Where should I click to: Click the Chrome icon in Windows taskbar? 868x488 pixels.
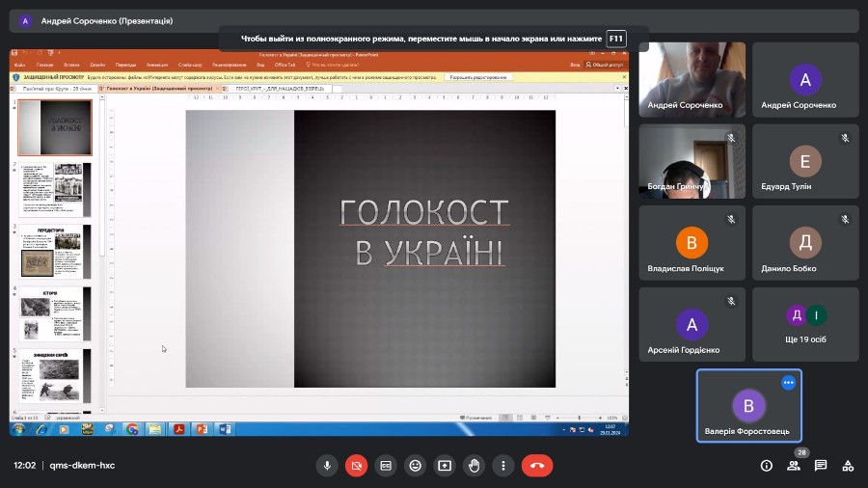click(x=132, y=429)
